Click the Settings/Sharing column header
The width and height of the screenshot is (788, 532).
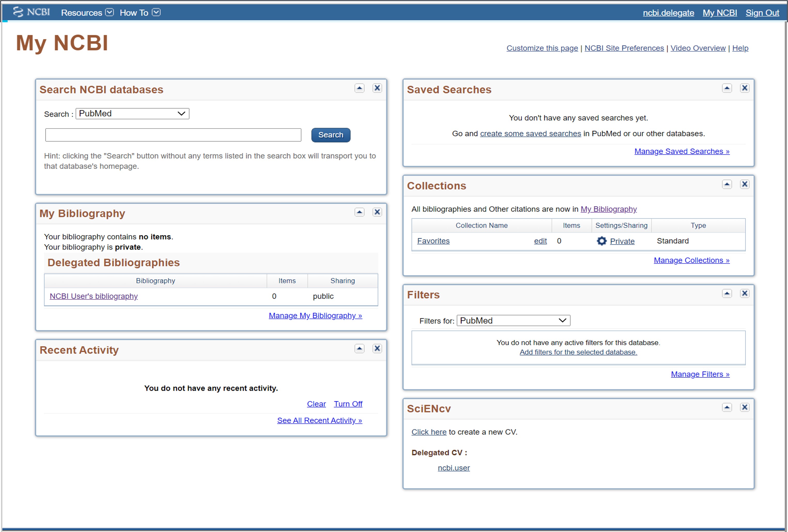(621, 225)
